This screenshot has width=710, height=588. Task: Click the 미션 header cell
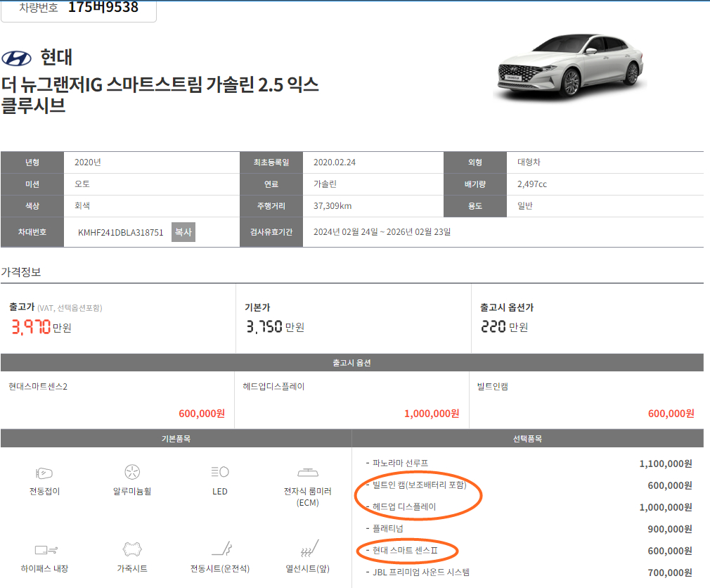[32, 184]
